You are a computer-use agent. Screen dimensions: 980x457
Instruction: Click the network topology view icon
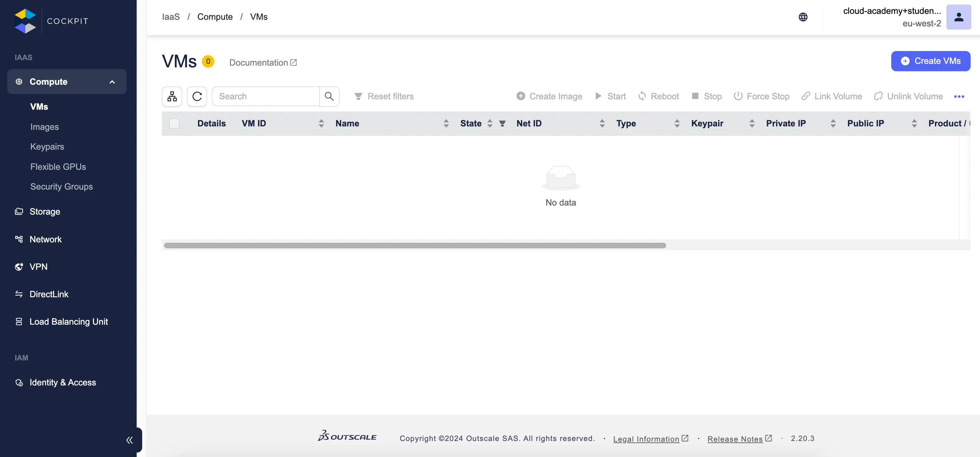[172, 96]
